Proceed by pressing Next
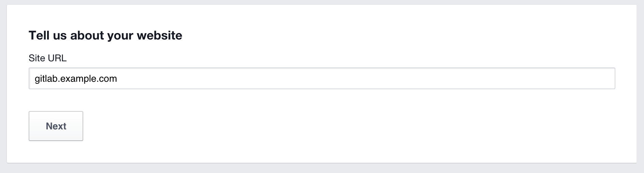The width and height of the screenshot is (644, 173). (56, 126)
